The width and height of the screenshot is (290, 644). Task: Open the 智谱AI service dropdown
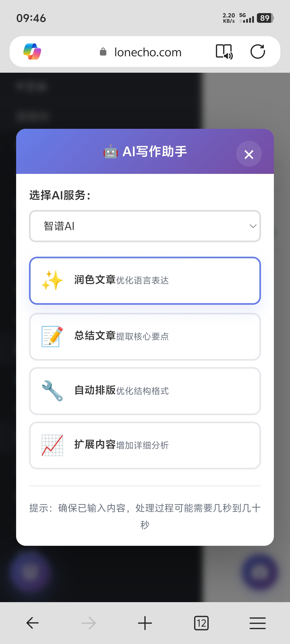[x=145, y=226]
